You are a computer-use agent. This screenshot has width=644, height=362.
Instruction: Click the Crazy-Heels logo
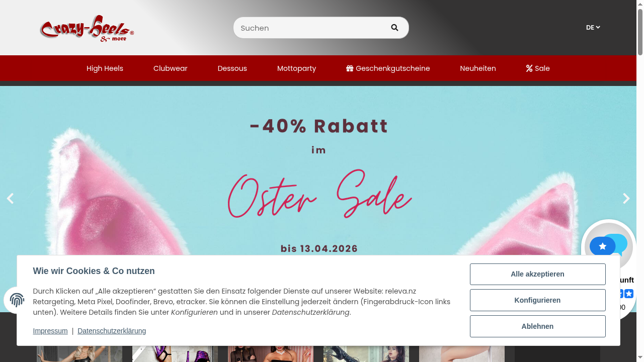87,28
